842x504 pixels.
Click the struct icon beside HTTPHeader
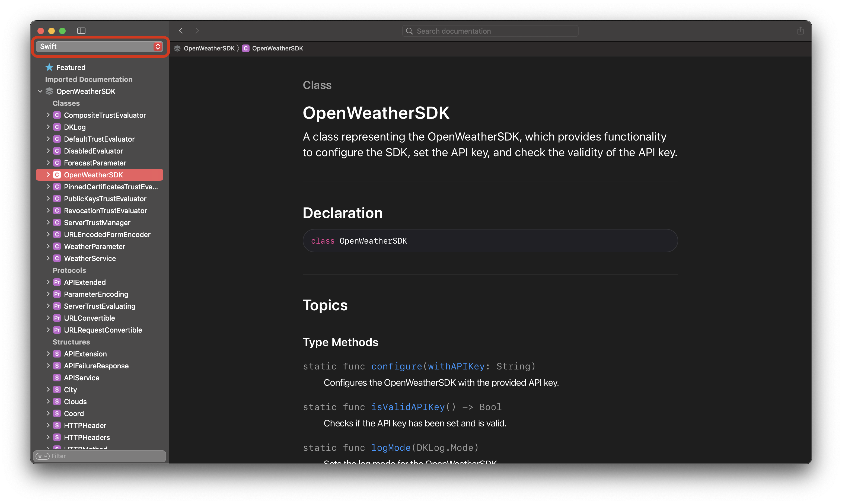tap(57, 425)
